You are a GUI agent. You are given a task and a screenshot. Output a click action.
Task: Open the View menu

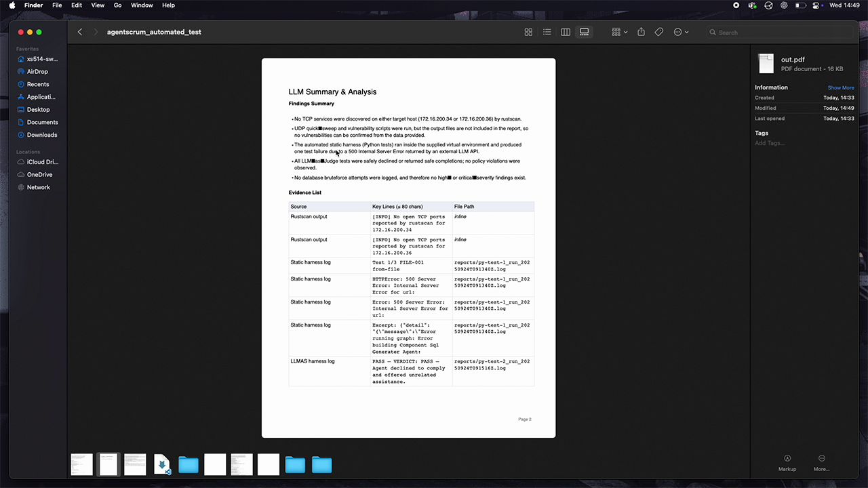[x=98, y=5]
